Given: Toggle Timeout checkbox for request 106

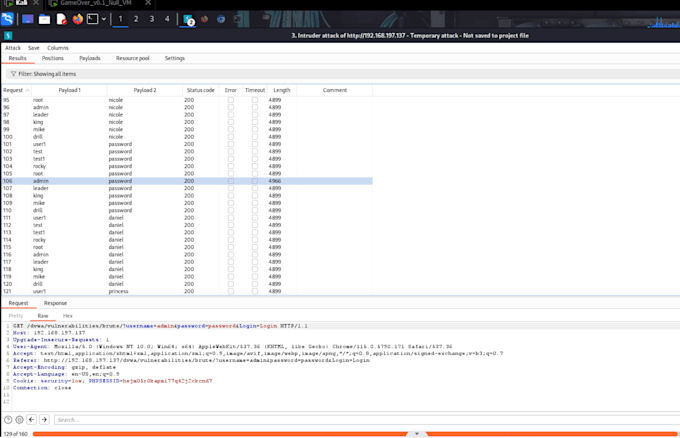Looking at the screenshot, I should pos(255,181).
